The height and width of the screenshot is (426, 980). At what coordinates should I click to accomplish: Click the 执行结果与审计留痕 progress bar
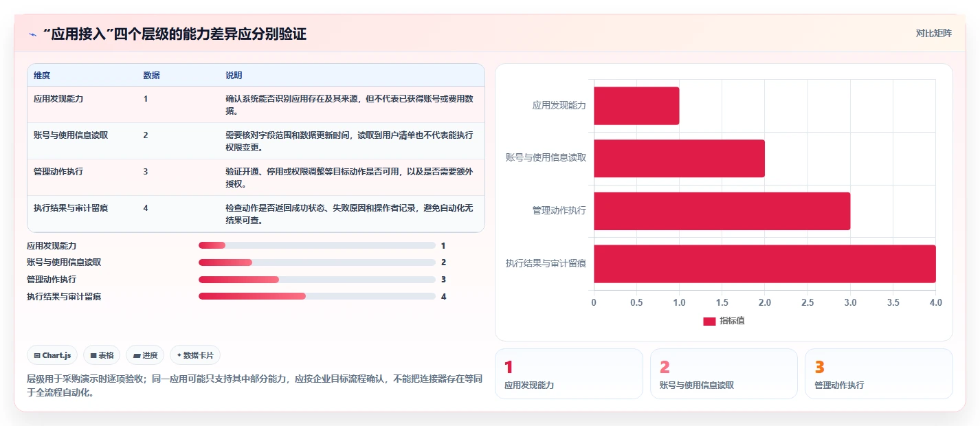click(x=317, y=296)
